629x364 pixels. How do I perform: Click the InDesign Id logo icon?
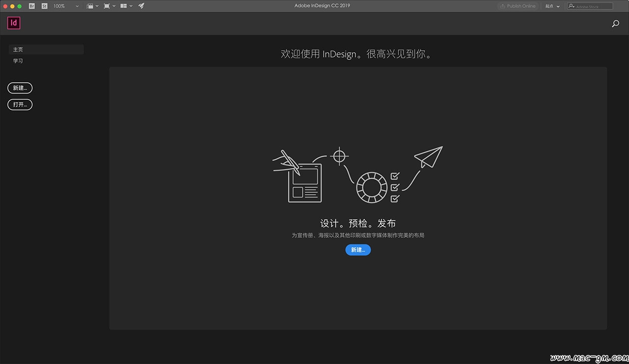point(14,23)
